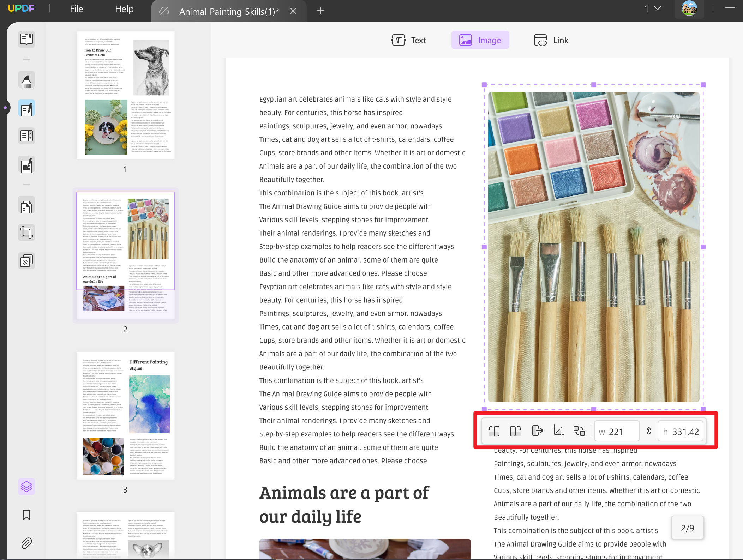The width and height of the screenshot is (743, 560).
Task: Switch to the Link tab
Action: (x=550, y=40)
